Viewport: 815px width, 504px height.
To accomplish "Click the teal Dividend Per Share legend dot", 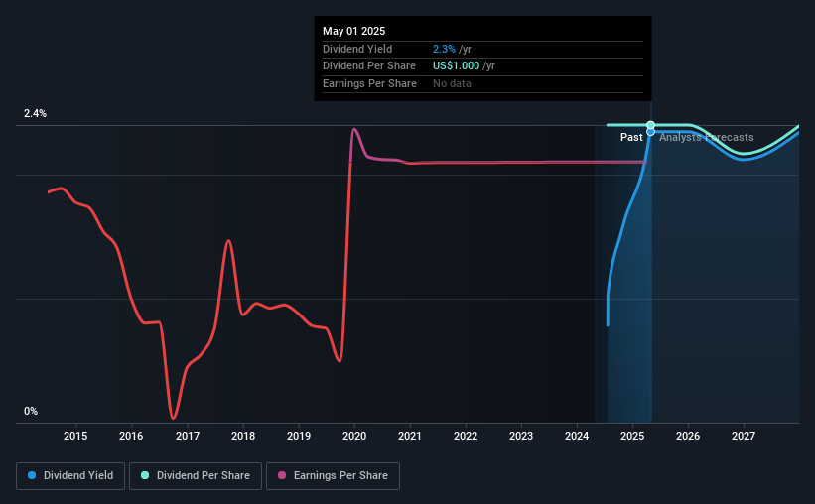I will [x=145, y=475].
